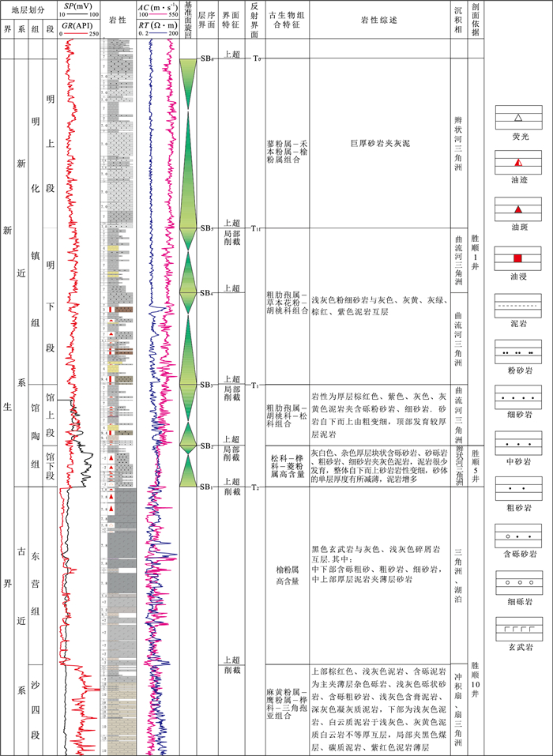This screenshot has width=553, height=756.
Task: Click the 馆下段 member label
Action: 50,466
